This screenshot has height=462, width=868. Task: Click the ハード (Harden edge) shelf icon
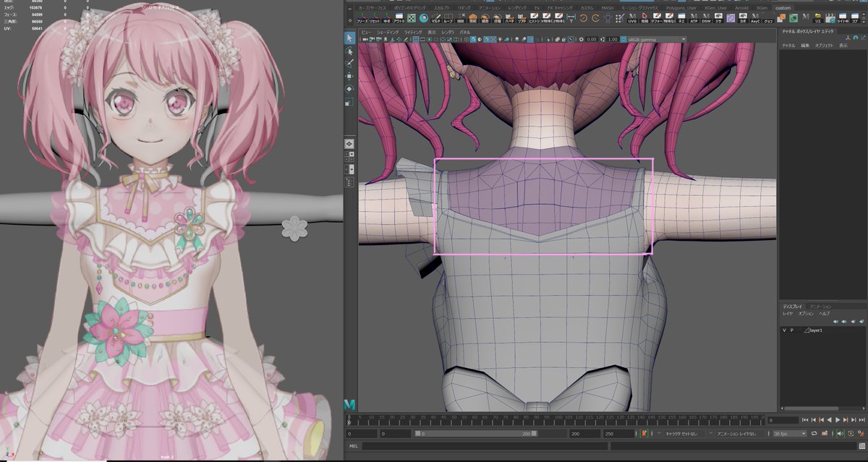coord(509,18)
